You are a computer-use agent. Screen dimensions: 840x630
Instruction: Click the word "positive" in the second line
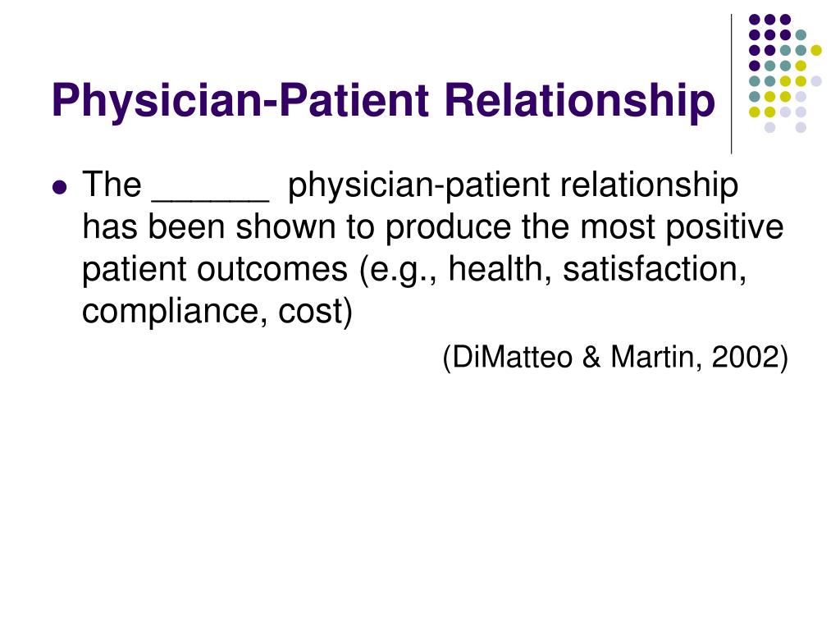point(724,228)
